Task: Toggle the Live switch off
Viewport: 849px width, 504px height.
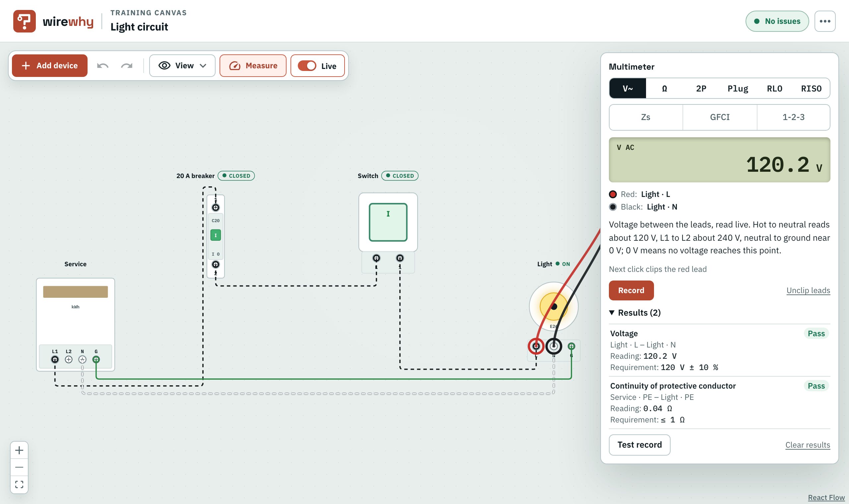Action: tap(307, 66)
